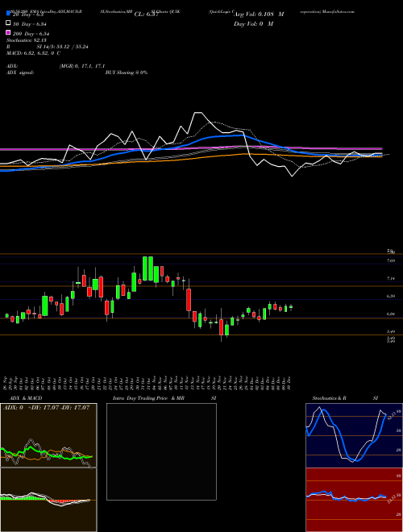403x532 pixels.
Task: Click the 'ADX: 0 +DY: 17.07 -DY: 17.07' header
Action: click(46, 407)
